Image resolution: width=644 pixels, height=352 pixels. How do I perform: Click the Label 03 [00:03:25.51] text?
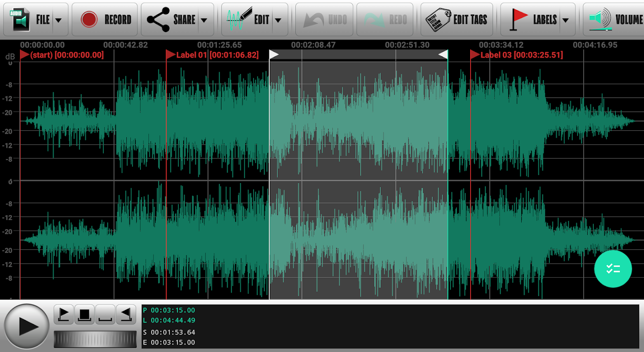point(522,55)
